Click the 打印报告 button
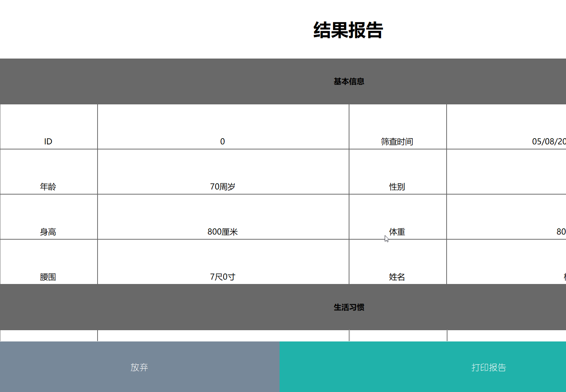 pyautogui.click(x=423, y=367)
